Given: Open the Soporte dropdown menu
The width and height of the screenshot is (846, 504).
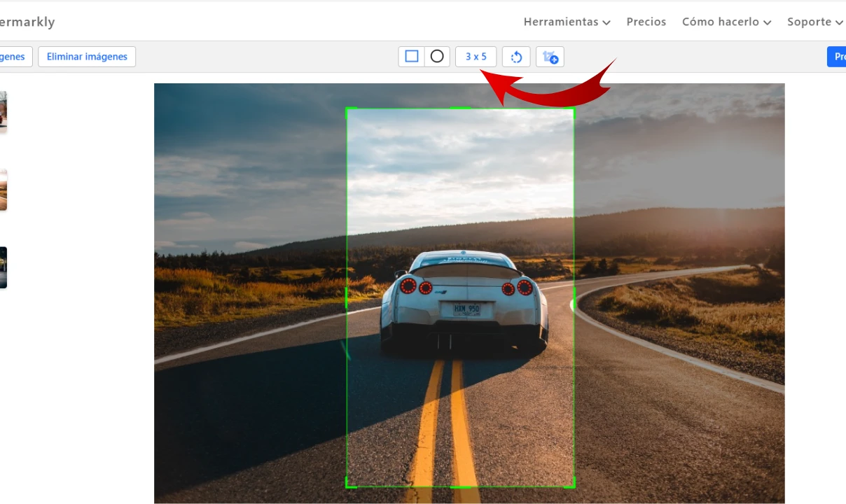Looking at the screenshot, I should click(x=814, y=22).
